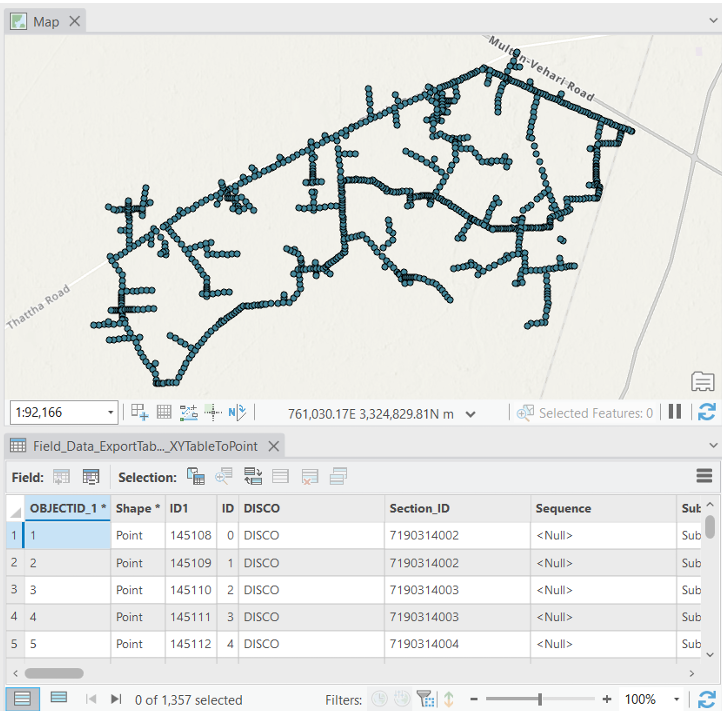The width and height of the screenshot is (722, 711).
Task: Click Section_ID 7190314004 cell
Action: pyautogui.click(x=457, y=644)
